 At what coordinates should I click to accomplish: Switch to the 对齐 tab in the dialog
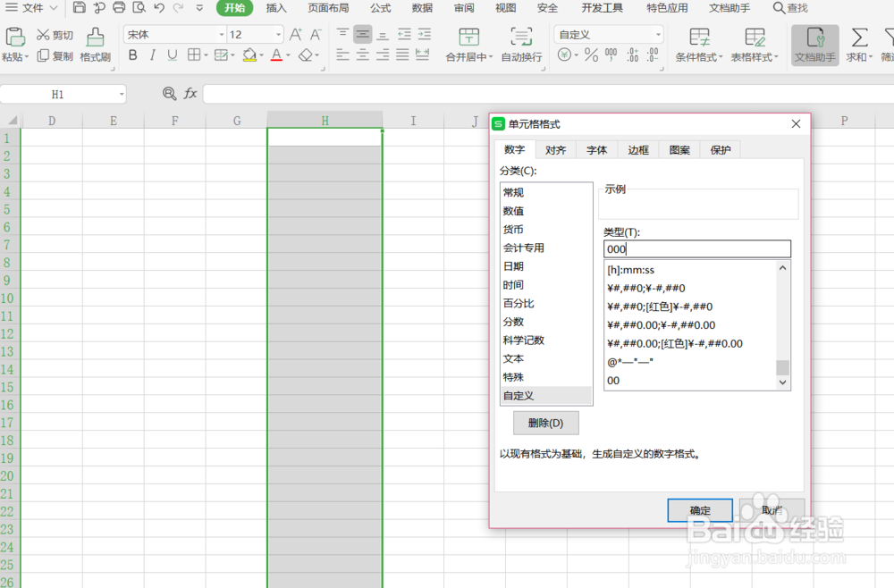pos(555,150)
